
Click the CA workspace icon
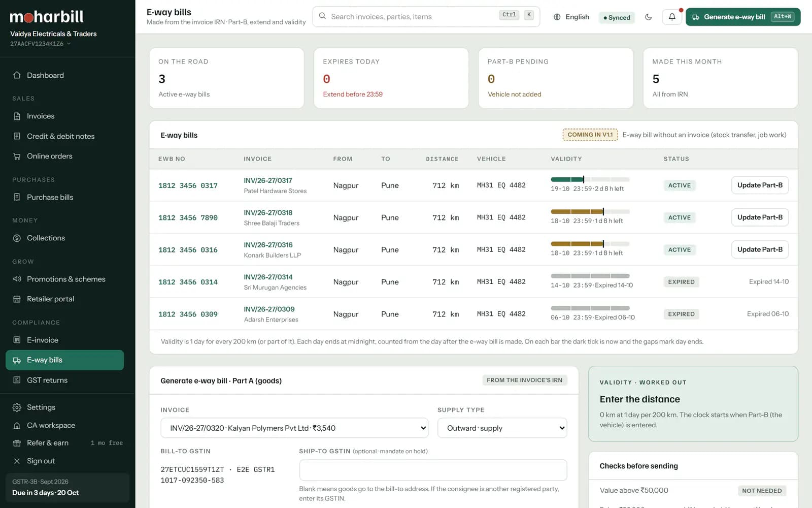coord(17,425)
